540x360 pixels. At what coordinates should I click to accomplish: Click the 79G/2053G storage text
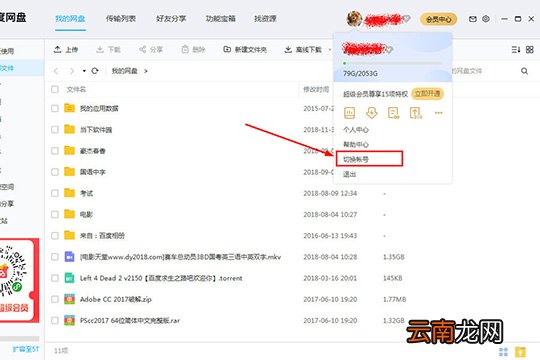point(360,73)
